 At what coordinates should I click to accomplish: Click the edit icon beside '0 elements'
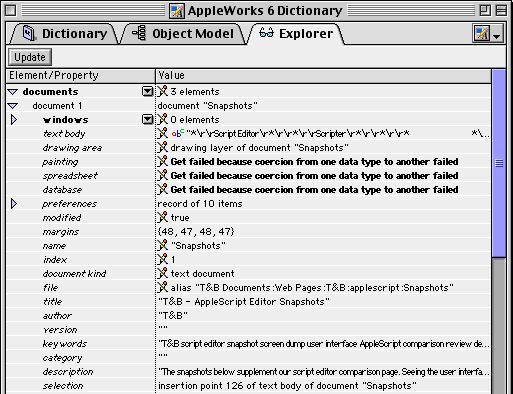point(163,119)
